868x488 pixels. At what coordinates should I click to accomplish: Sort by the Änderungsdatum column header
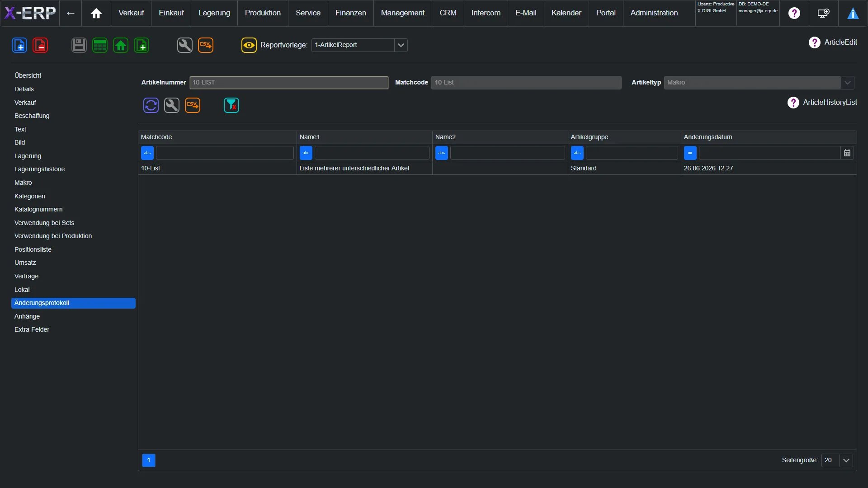[x=769, y=137]
